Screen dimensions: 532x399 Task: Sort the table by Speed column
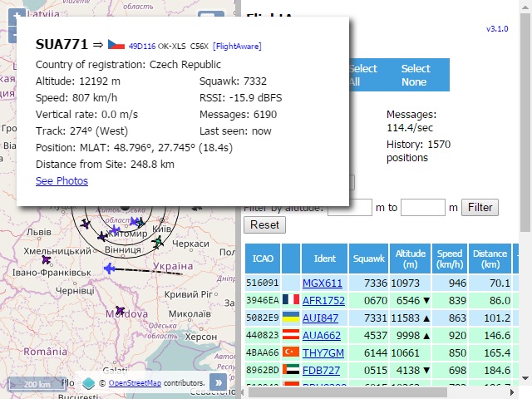pos(450,259)
